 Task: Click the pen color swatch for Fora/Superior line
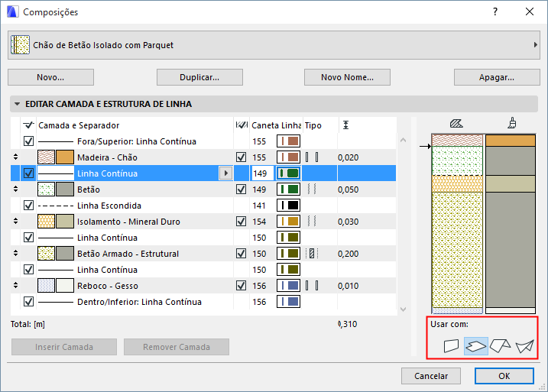coord(288,141)
